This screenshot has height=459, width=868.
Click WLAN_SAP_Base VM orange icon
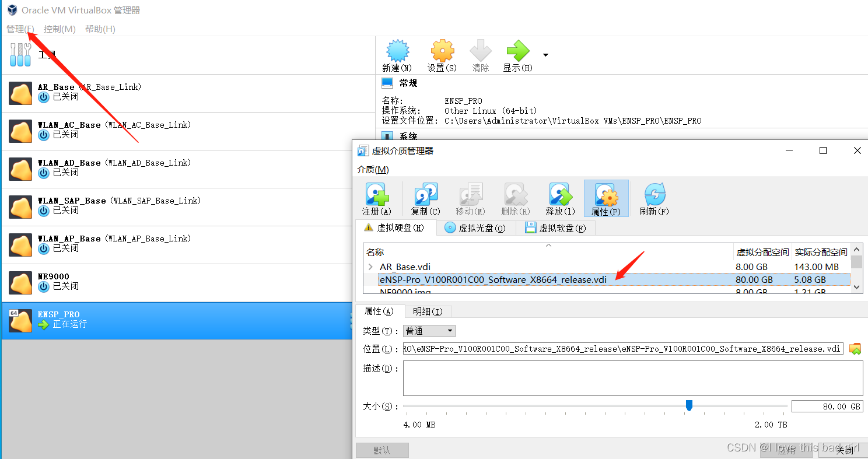tap(20, 207)
